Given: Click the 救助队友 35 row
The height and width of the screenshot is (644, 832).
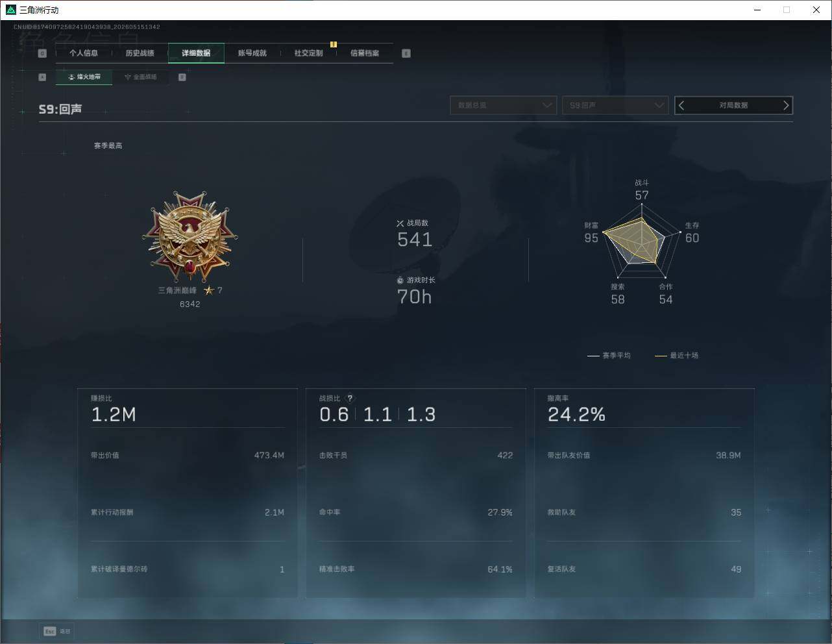Looking at the screenshot, I should (x=644, y=513).
